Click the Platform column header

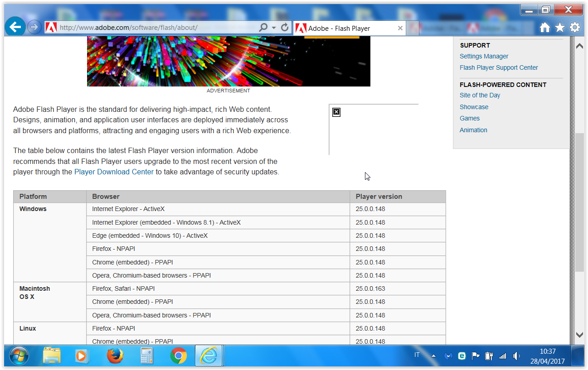click(50, 197)
